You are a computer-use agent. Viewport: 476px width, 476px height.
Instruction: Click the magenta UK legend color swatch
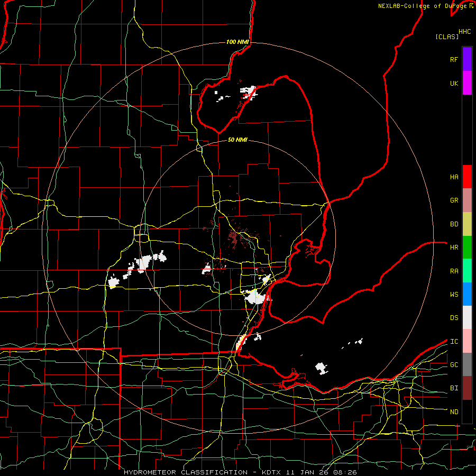(x=467, y=83)
